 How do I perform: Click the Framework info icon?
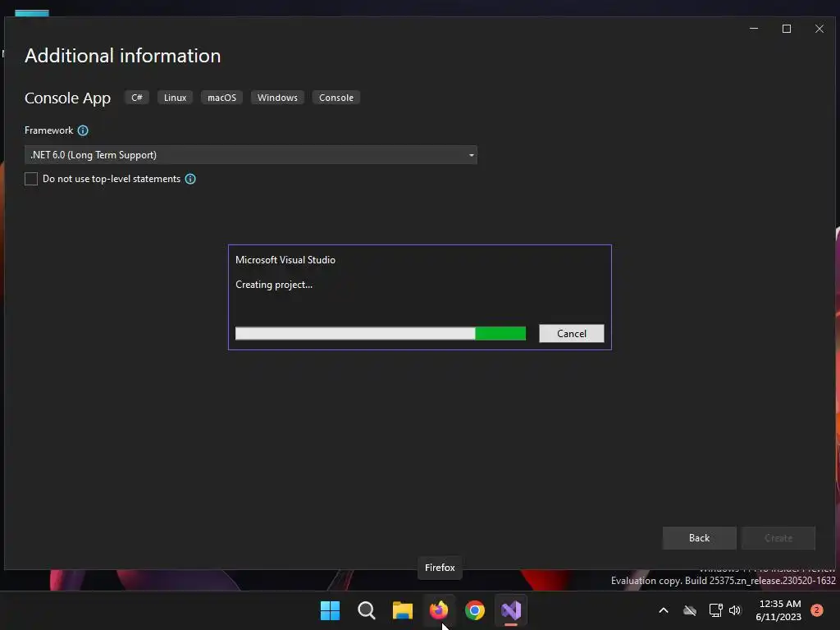pos(83,130)
